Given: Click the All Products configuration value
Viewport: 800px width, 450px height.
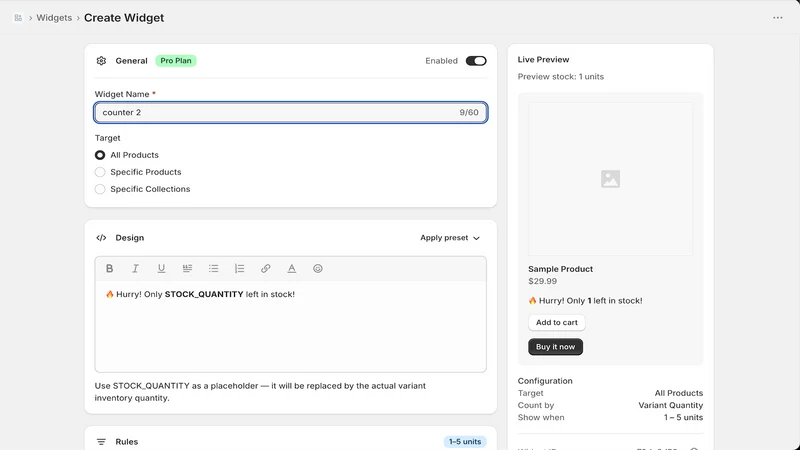Looking at the screenshot, I should pos(679,393).
